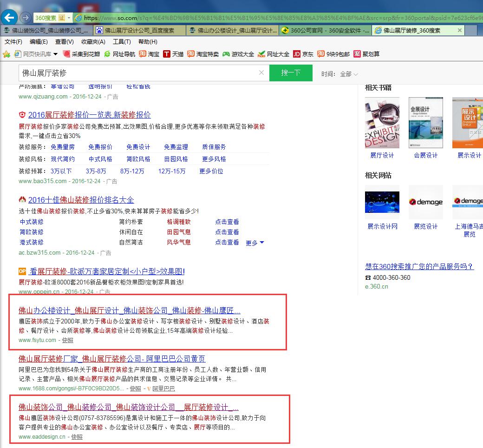
Task: Open 佛山办公楼设计_佛山展厅设计 result link
Action: (x=130, y=310)
